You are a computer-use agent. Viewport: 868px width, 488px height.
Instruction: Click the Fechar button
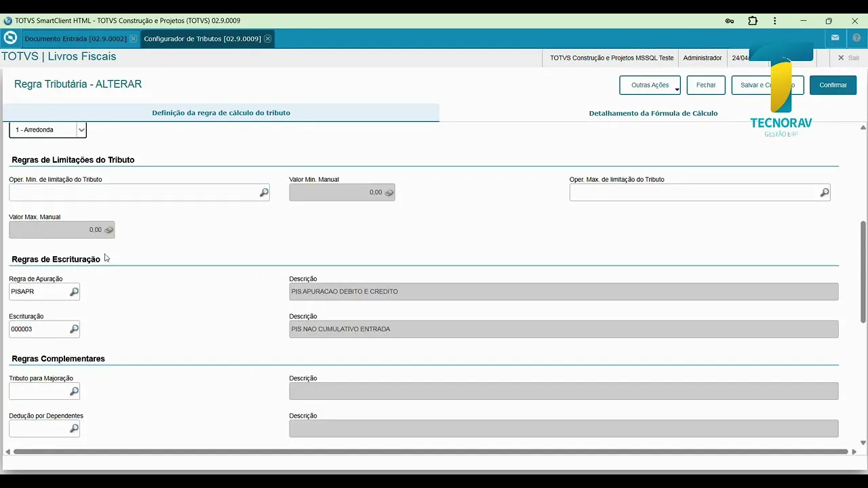pyautogui.click(x=706, y=85)
